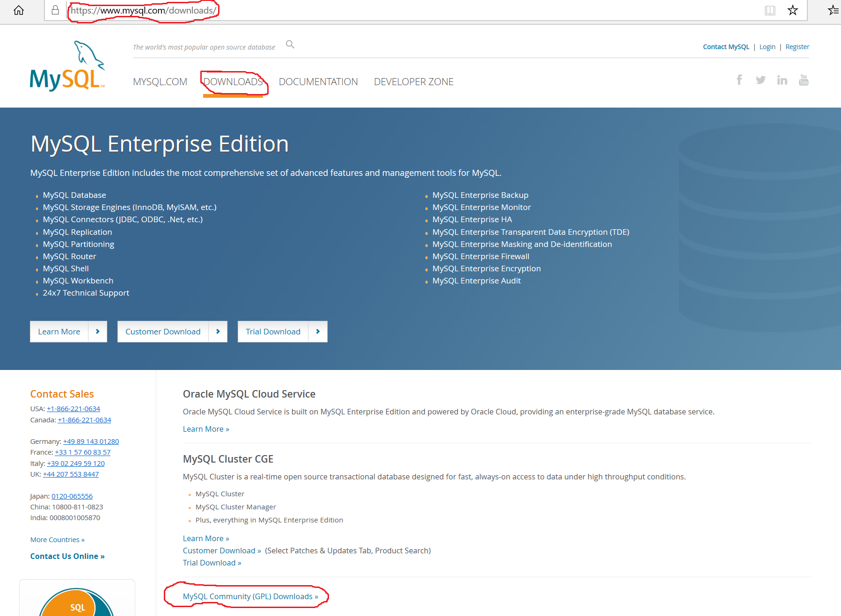The height and width of the screenshot is (616, 841).
Task: Click the France phone number link
Action: 83,452
